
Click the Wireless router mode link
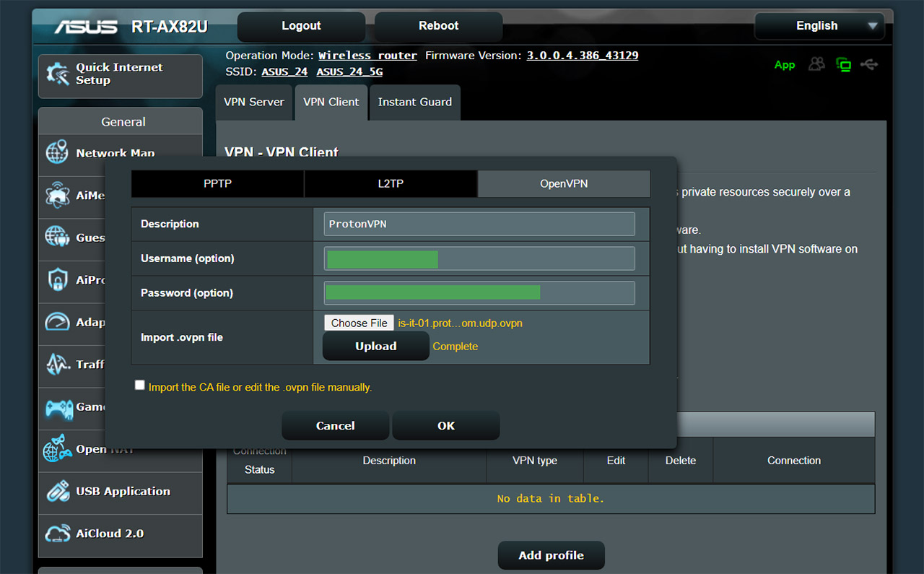tap(368, 56)
